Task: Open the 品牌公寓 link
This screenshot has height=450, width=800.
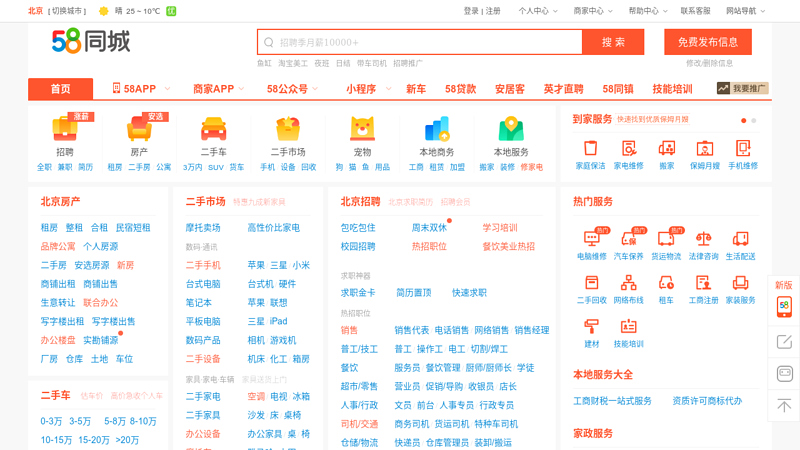Action: pos(58,246)
